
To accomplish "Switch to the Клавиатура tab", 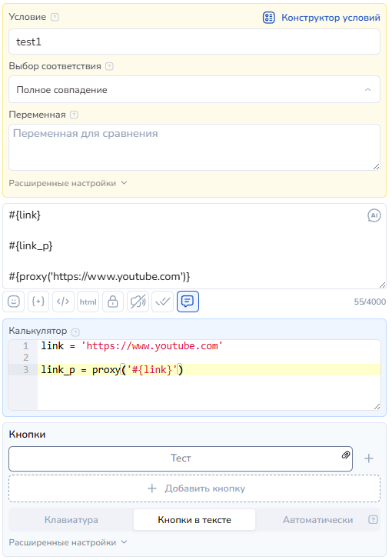I will click(71, 520).
